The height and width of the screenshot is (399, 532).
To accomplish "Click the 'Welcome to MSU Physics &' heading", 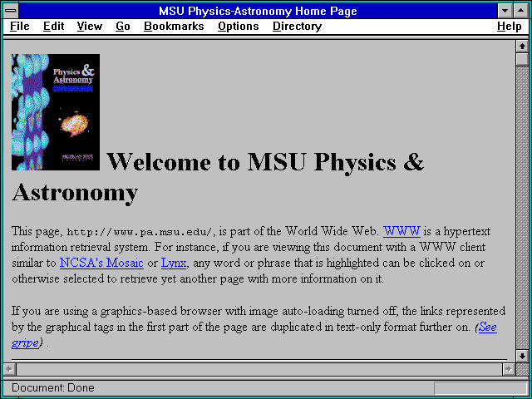I will pyautogui.click(x=265, y=162).
